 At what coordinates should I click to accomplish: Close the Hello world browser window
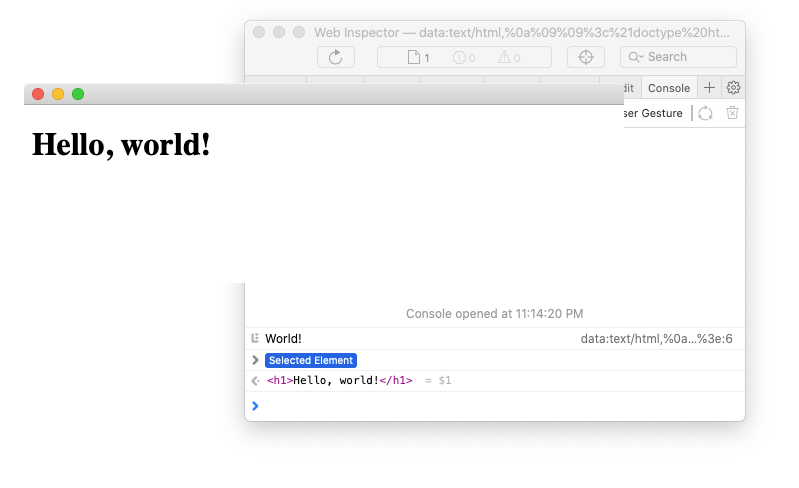[x=38, y=94]
